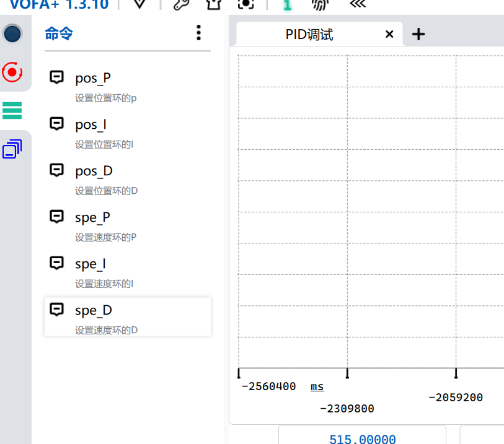
Task: Select the dark blue connection circle in the sidebar
Action: pos(12,34)
